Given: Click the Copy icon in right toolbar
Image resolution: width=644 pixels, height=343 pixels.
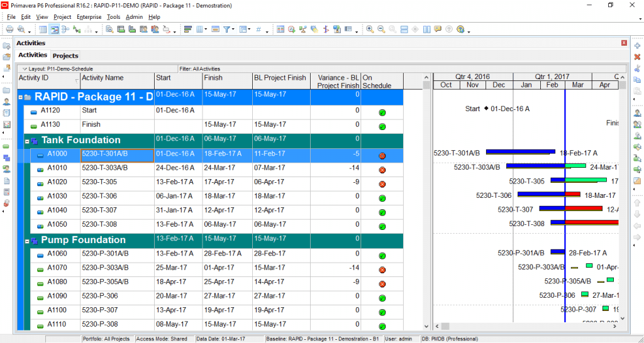Looking at the screenshot, I should [638, 80].
